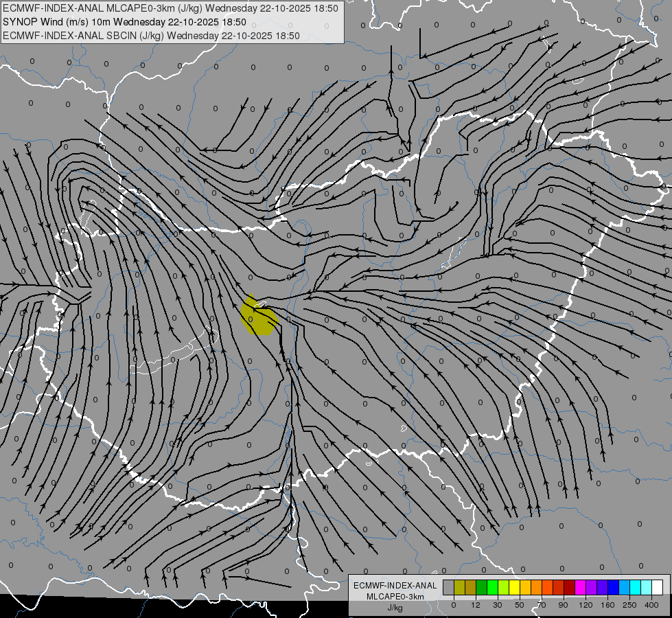Image resolution: width=672 pixels, height=618 pixels.
Task: Click the legend scale value 120
Action: click(x=586, y=605)
